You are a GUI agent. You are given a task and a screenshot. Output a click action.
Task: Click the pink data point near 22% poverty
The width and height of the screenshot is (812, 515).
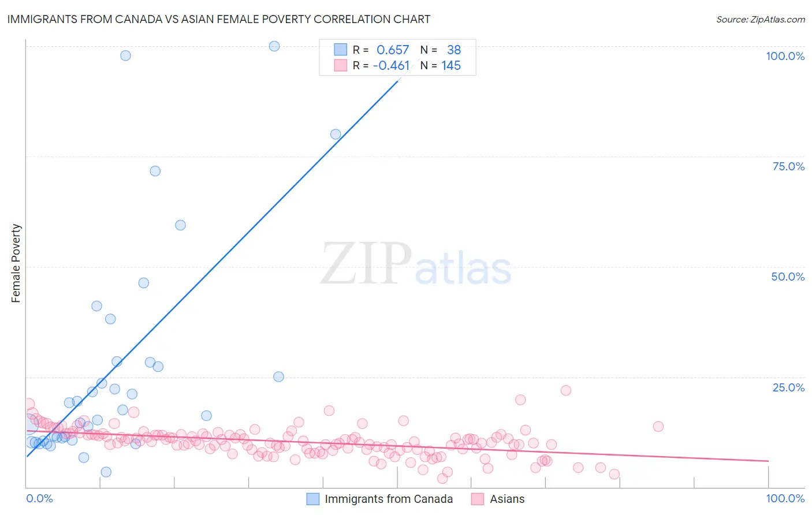(x=566, y=390)
